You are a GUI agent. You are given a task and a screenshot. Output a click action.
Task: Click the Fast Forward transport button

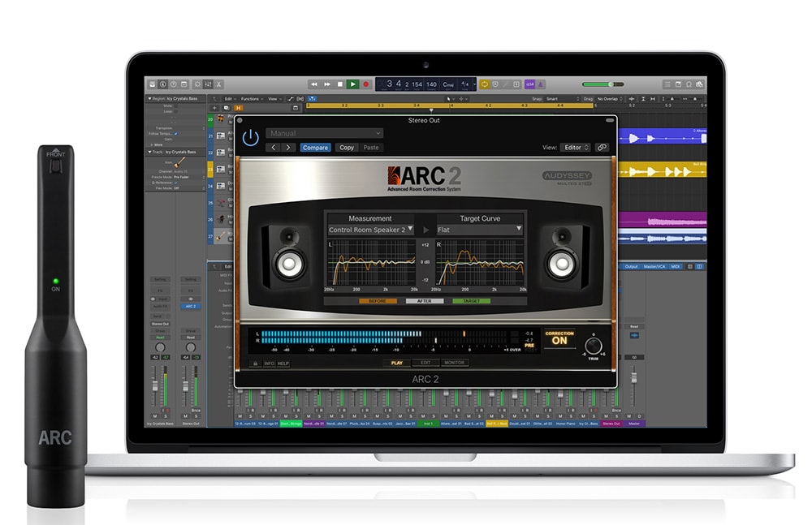(x=326, y=84)
